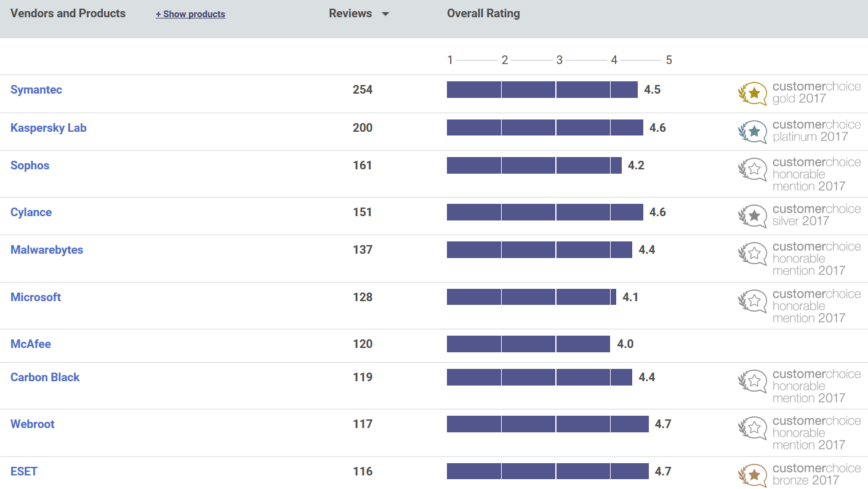Click Webroot's 4.7 rating bar
Viewport: 868px width, 489px height.
pyautogui.click(x=548, y=424)
